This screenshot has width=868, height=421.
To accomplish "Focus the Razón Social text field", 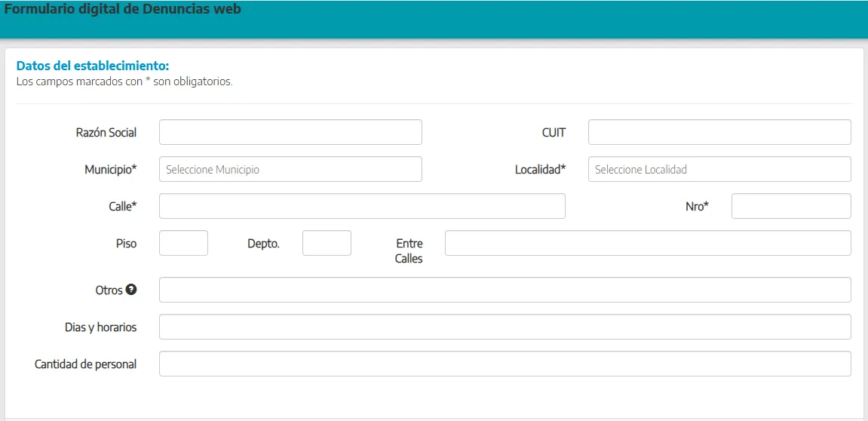I will (x=290, y=132).
